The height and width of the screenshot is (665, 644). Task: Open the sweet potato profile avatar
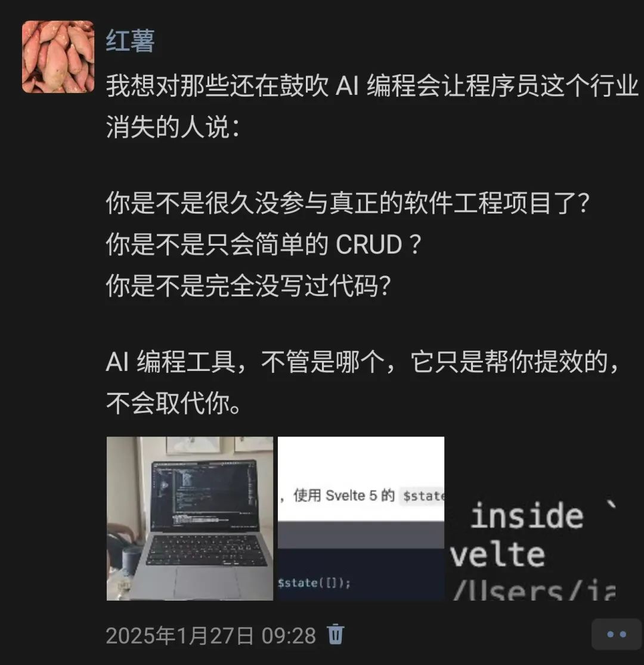point(58,57)
